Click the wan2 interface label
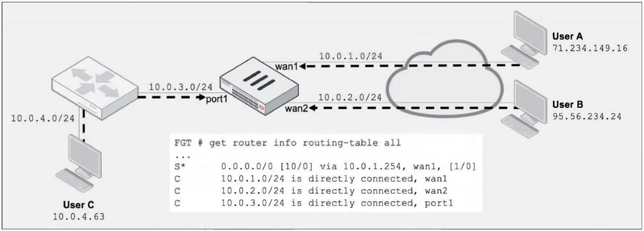The image size is (644, 231). pos(297,109)
